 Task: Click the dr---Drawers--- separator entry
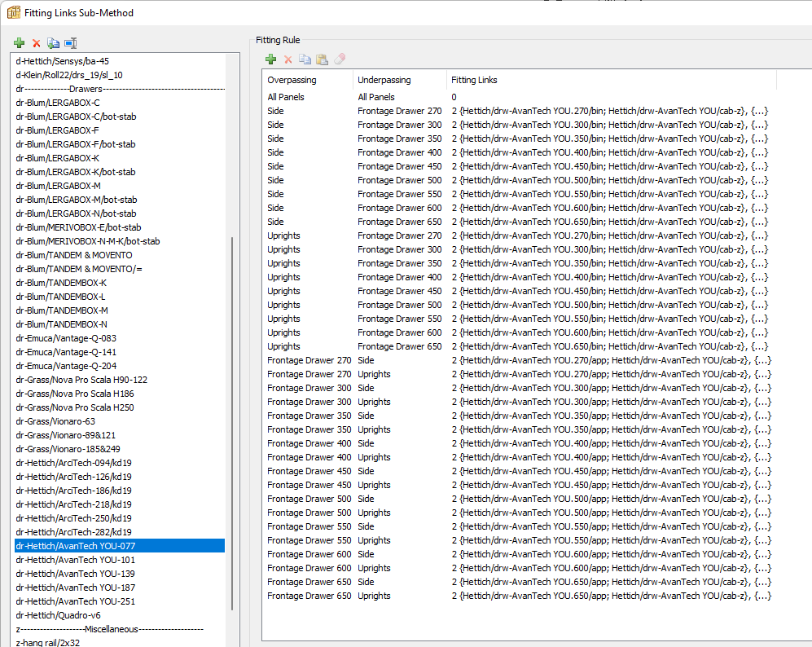pos(120,89)
